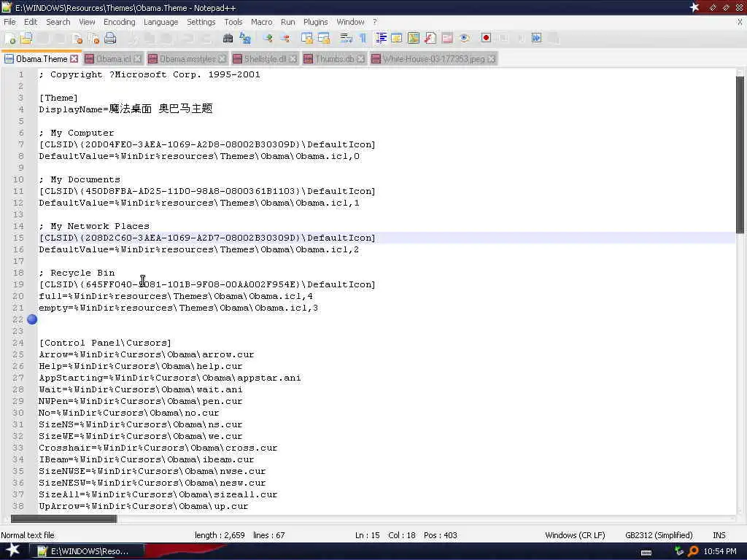This screenshot has height=560, width=747.
Task: Close the White-House jpeg tab
Action: point(491,58)
